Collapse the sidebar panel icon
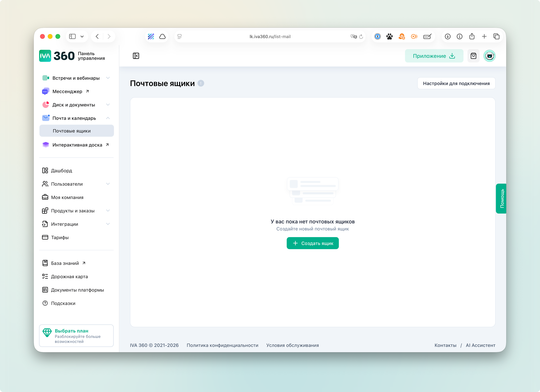Screen dimensions: 540x392 coord(136,56)
